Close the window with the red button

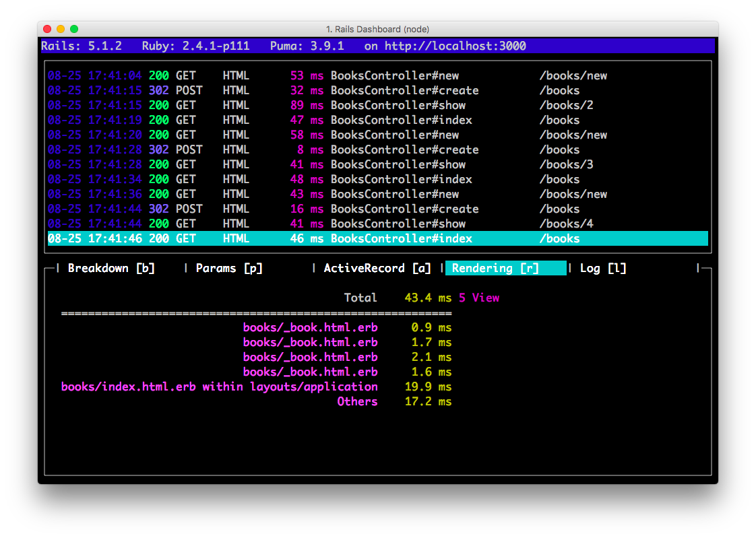pos(47,30)
